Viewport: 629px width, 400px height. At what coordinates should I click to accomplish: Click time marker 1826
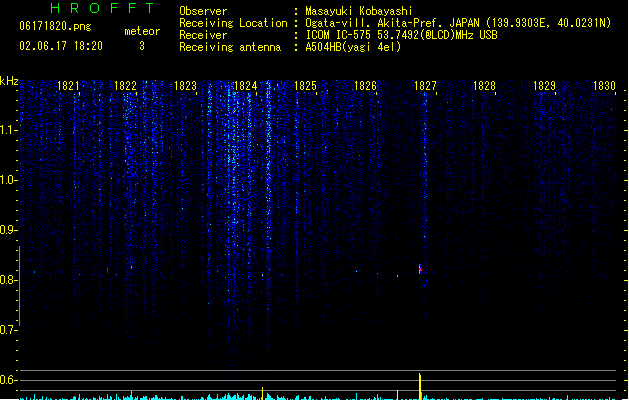(365, 86)
